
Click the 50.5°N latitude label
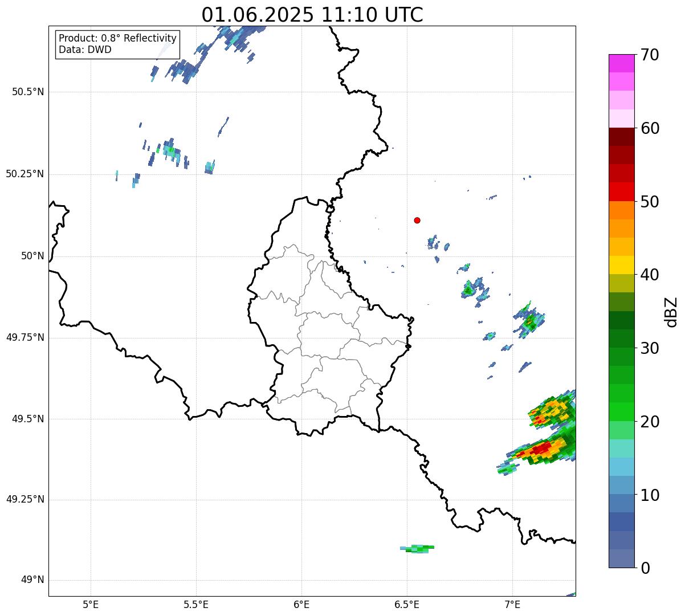click(28, 92)
